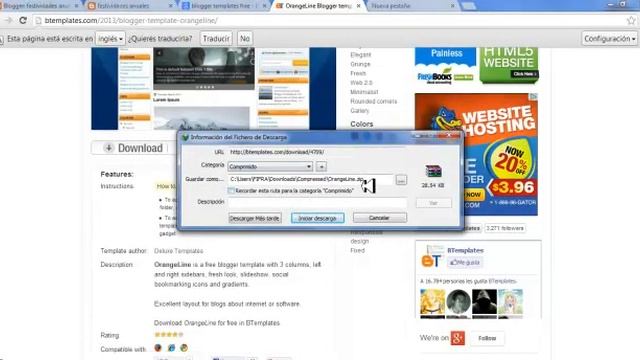Screen dimensions: 640x360
Task: Click the Follow button beside Google+
Action: pyautogui.click(x=487, y=338)
